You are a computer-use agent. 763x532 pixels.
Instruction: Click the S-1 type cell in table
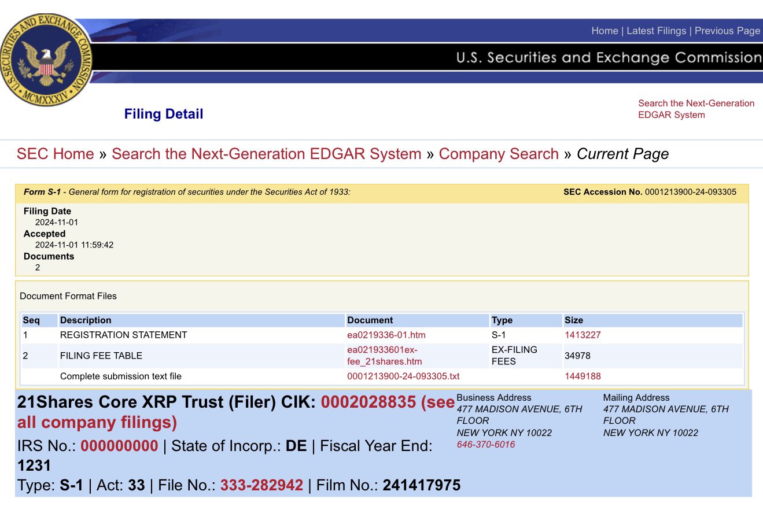[499, 335]
